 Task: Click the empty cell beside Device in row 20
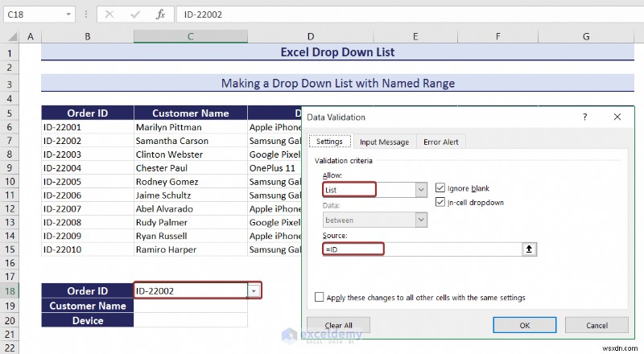tap(191, 320)
